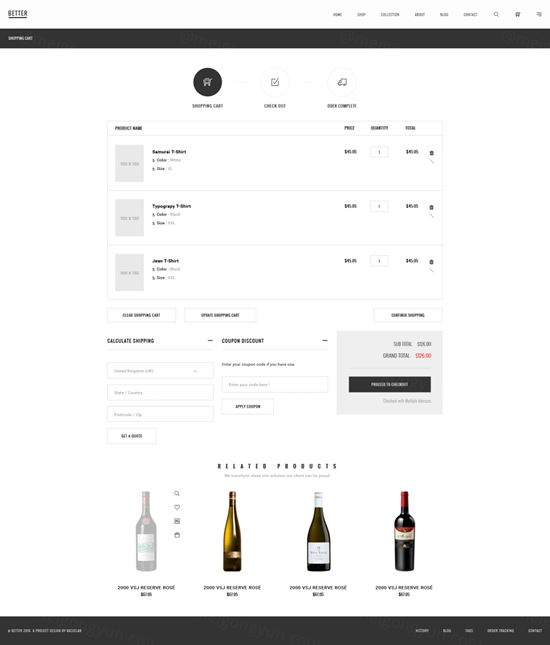Click the Samurai T-Shirt quantity box
The height and width of the screenshot is (645, 550).
[379, 152]
